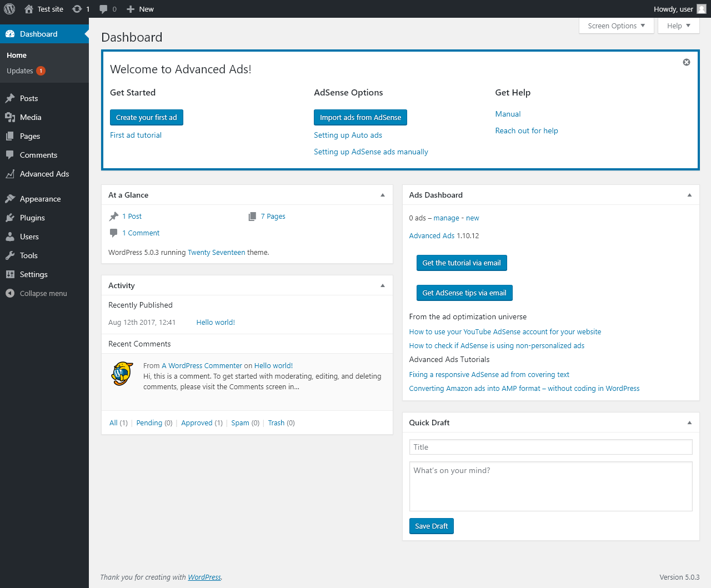
Task: Open the Appearance menu
Action: coord(44,199)
